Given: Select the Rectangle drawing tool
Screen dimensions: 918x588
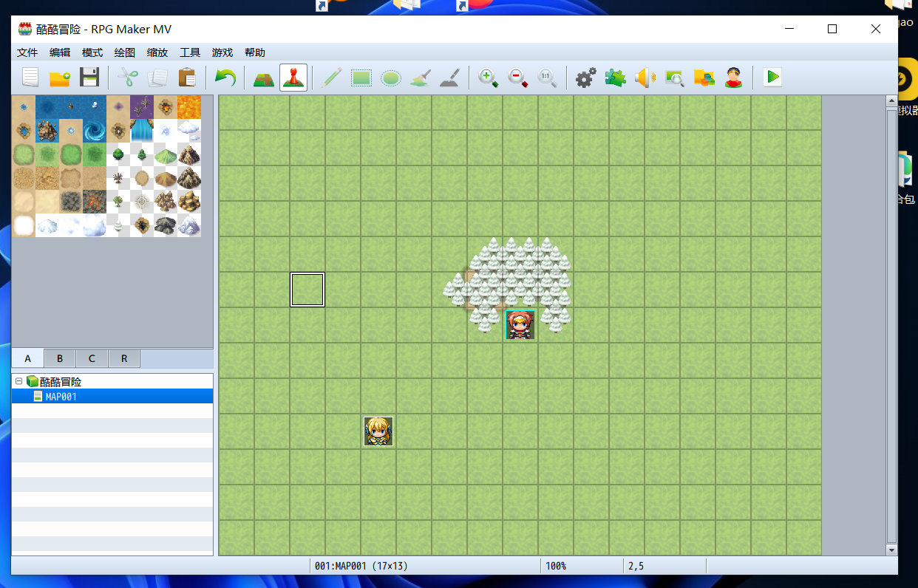Looking at the screenshot, I should [x=361, y=77].
